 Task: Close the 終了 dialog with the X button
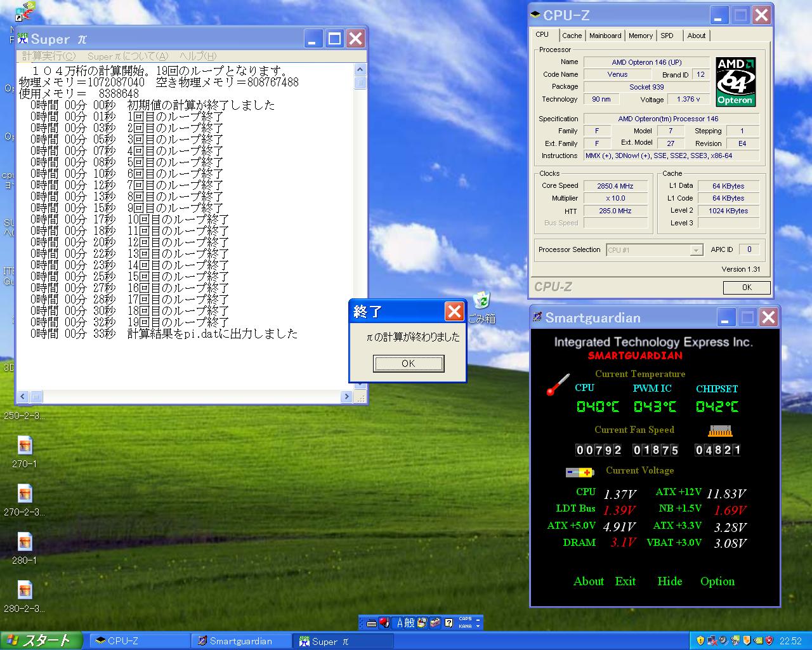click(x=454, y=311)
